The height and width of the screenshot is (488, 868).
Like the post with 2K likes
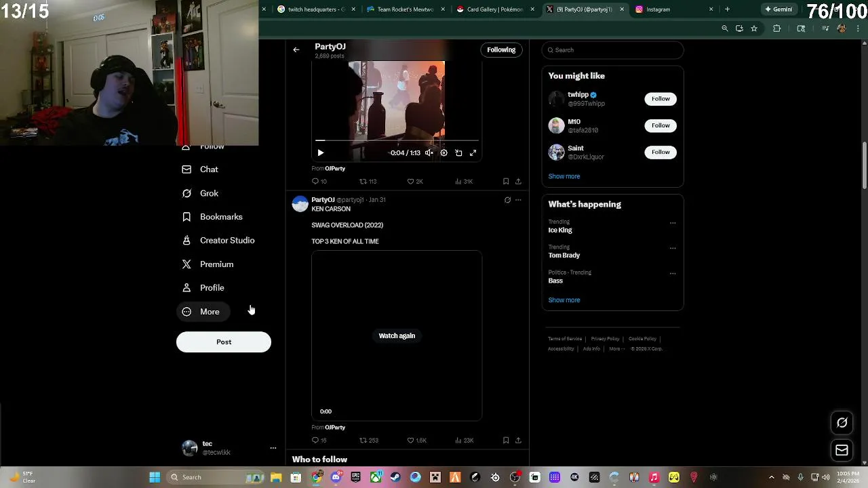[415, 182]
